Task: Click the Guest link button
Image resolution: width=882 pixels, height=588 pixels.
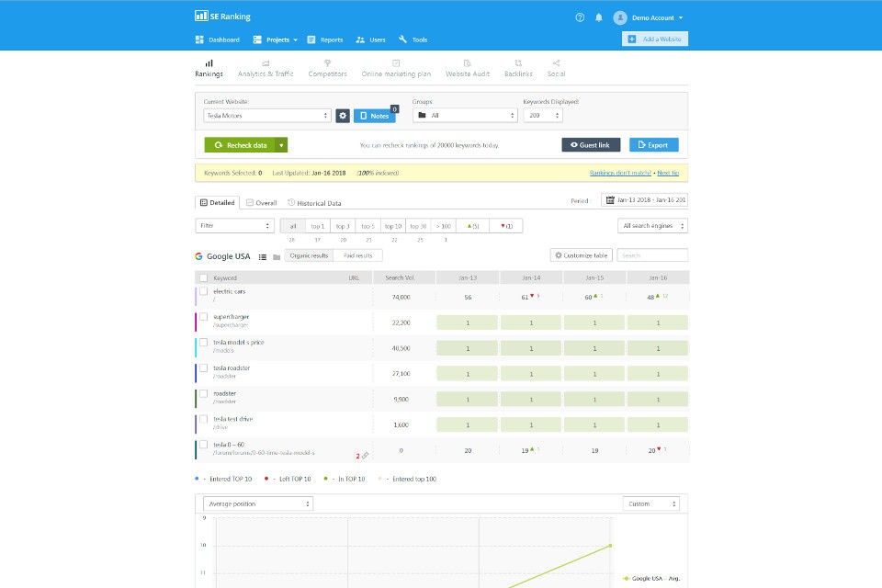Action: coord(591,145)
